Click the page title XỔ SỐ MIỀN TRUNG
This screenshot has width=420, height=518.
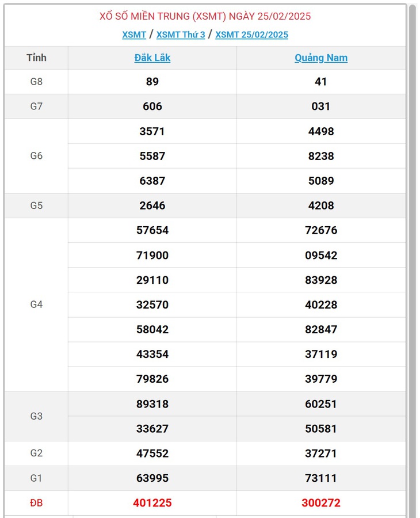coord(144,16)
